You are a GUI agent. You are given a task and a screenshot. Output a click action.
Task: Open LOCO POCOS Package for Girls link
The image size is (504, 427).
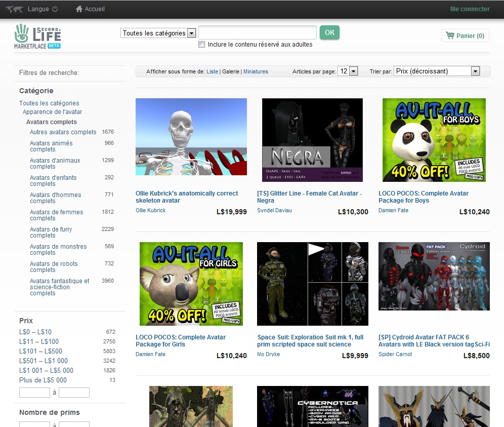(x=181, y=341)
